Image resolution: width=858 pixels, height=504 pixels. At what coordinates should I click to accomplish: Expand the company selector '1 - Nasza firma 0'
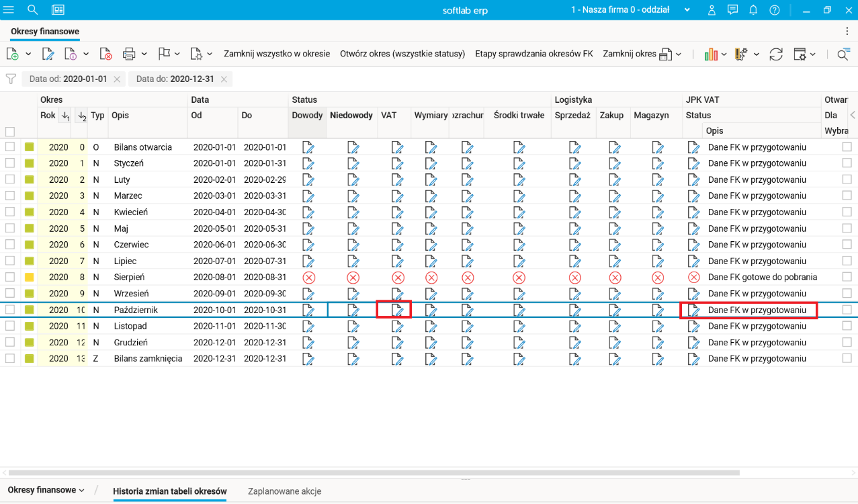point(687,9)
